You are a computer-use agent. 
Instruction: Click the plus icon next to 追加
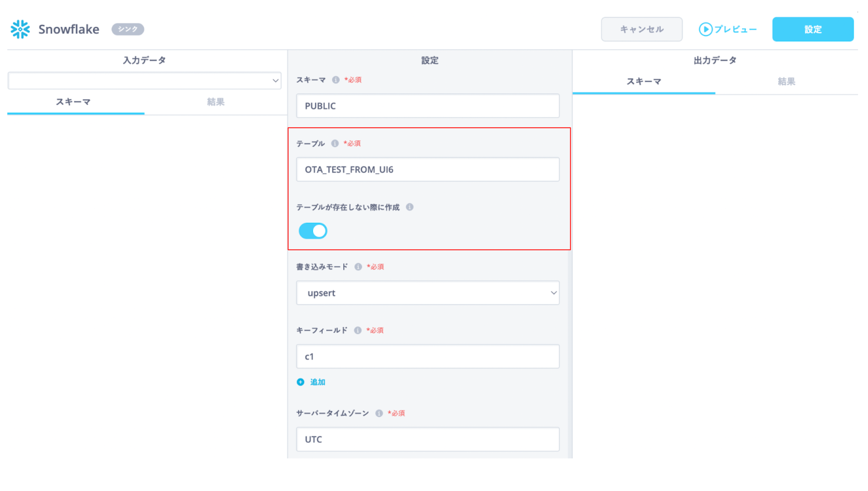pos(300,382)
